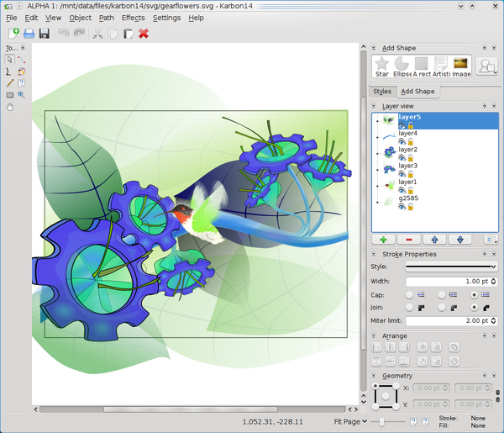Open the Effects menu
504x433 pixels.
pos(133,18)
